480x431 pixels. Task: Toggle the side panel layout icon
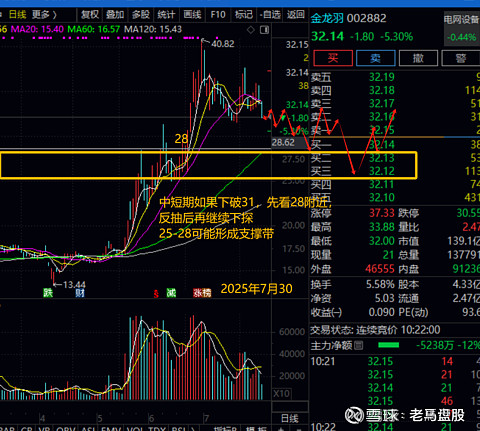click(x=264, y=30)
